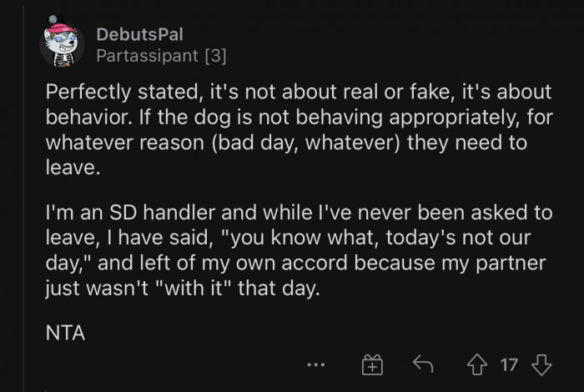Viewport: 584px width, 392px height.
Task: Open the three-dot more options menu
Action: [x=315, y=364]
